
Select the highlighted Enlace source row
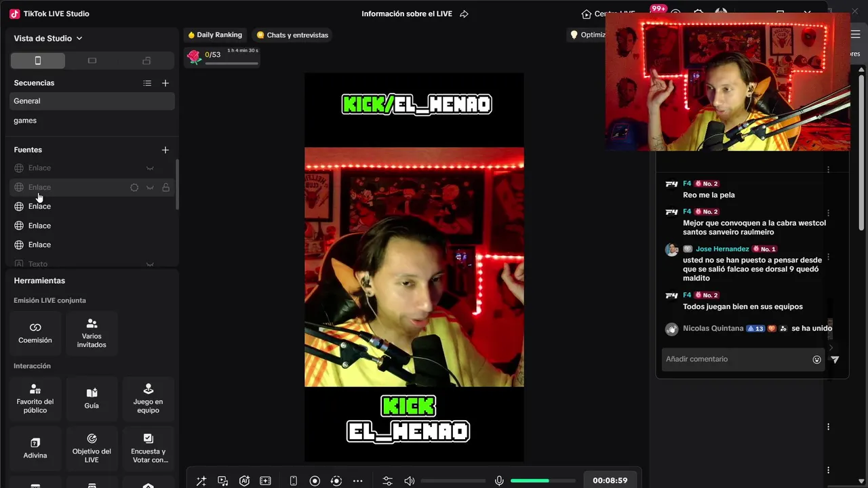point(92,187)
